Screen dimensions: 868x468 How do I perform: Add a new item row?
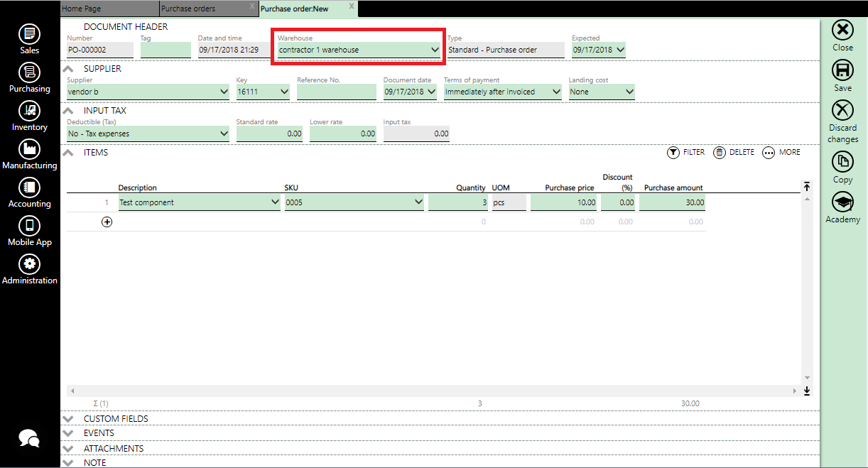[x=107, y=222]
